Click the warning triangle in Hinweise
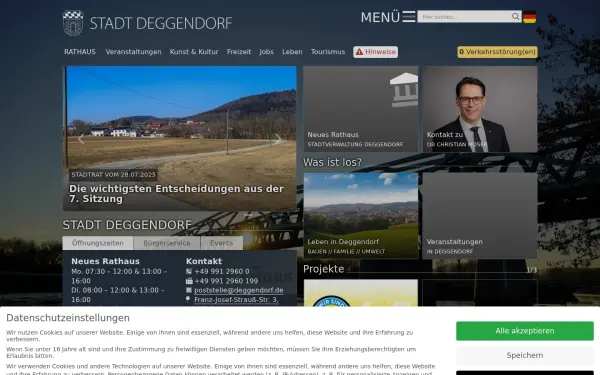600x375 pixels. pos(359,52)
